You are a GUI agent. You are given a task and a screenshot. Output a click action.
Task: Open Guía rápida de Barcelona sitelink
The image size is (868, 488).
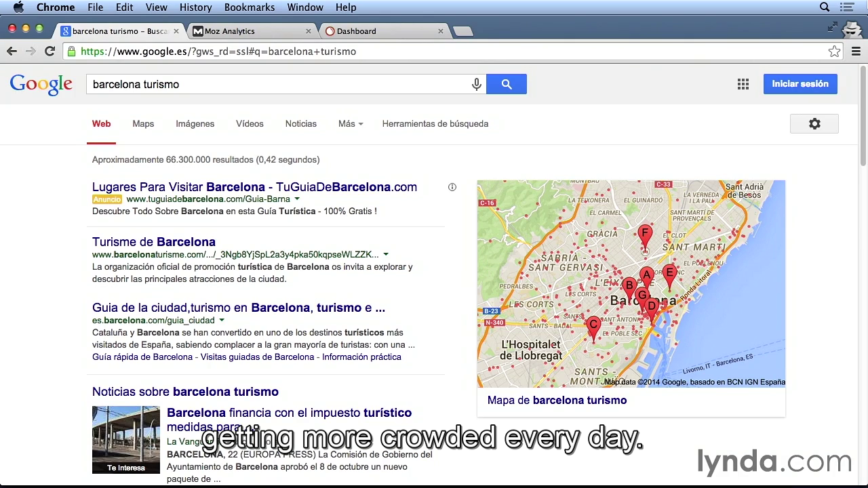coord(142,357)
